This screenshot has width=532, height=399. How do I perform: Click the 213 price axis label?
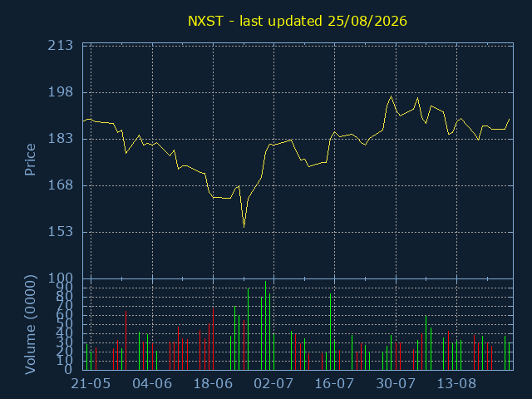tap(61, 45)
